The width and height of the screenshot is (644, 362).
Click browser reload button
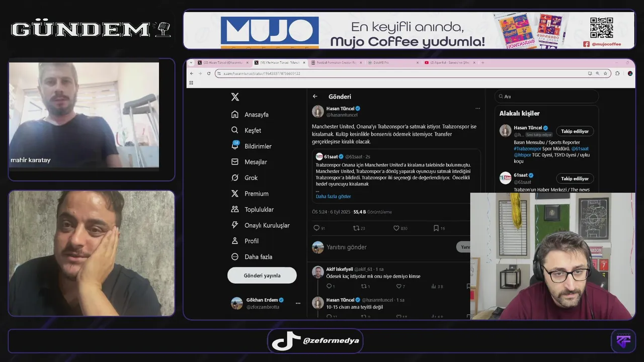tap(208, 73)
